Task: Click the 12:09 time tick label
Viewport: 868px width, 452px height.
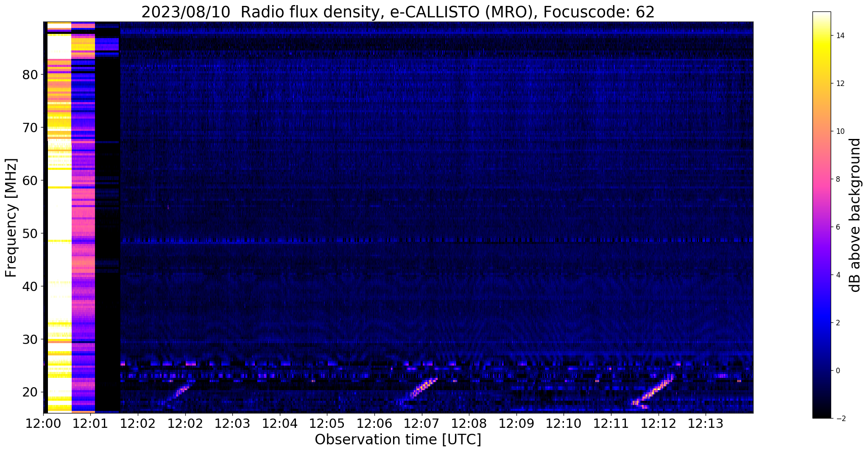Action: 516,423
